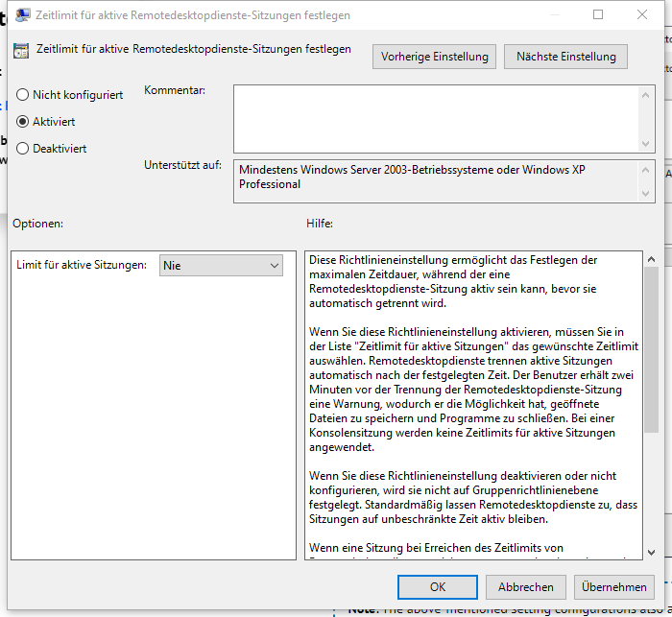Click the policy setting icon beside the heading
The height and width of the screenshot is (617, 672).
[x=21, y=51]
